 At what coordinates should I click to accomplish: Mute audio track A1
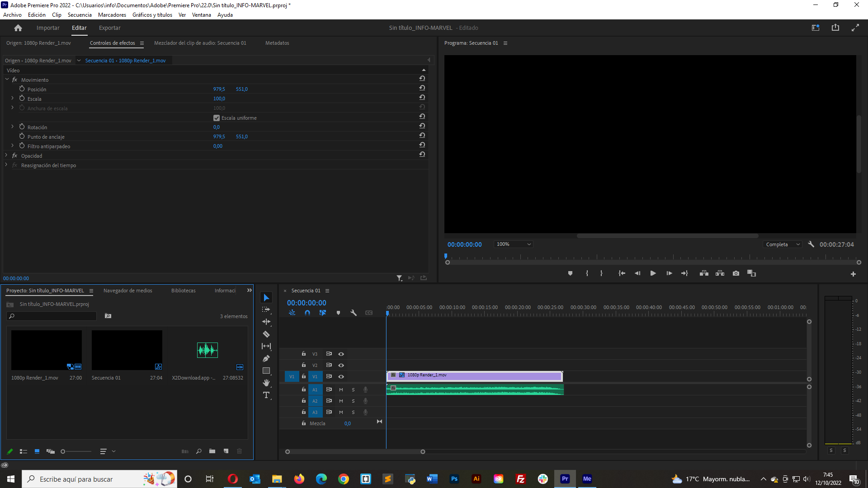pos(341,389)
